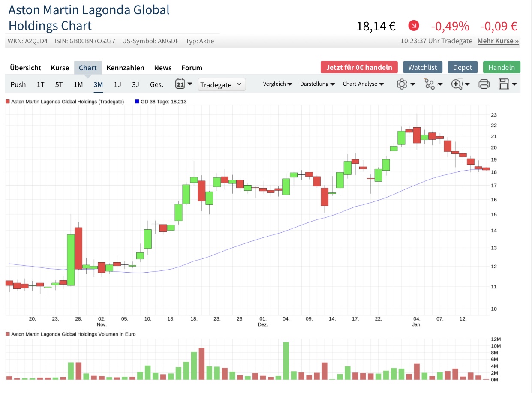Open the News tab
Viewport: 532px width, 393px height.
pyautogui.click(x=163, y=68)
